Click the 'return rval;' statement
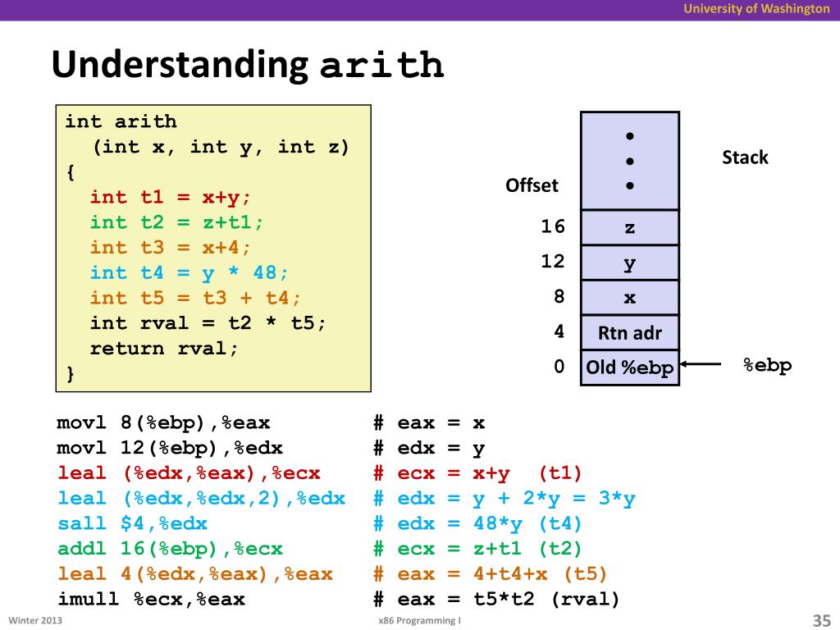The height and width of the screenshot is (630, 840). 164,348
